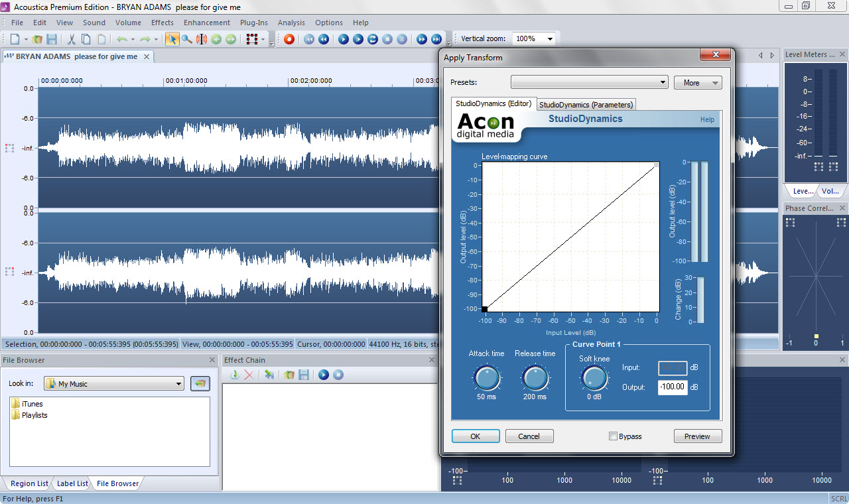This screenshot has height=504, width=849.
Task: Toggle loop playback mode
Action: click(373, 39)
